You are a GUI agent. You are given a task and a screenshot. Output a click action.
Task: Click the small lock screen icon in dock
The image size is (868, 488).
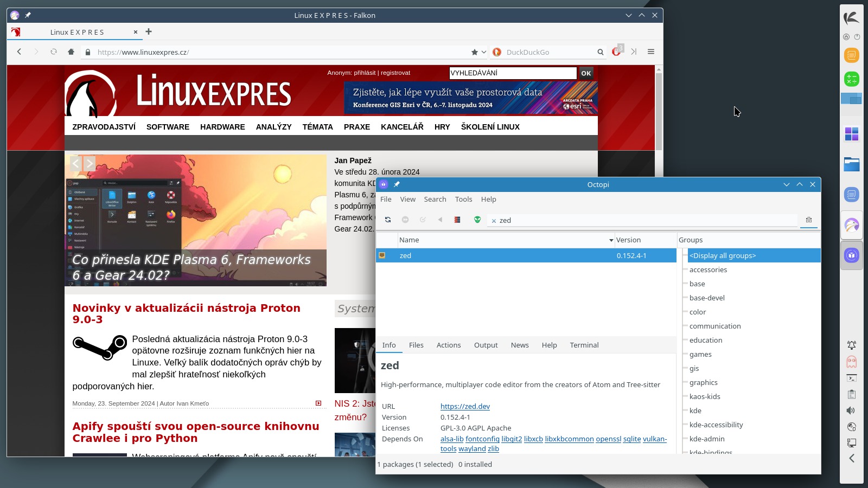click(846, 37)
